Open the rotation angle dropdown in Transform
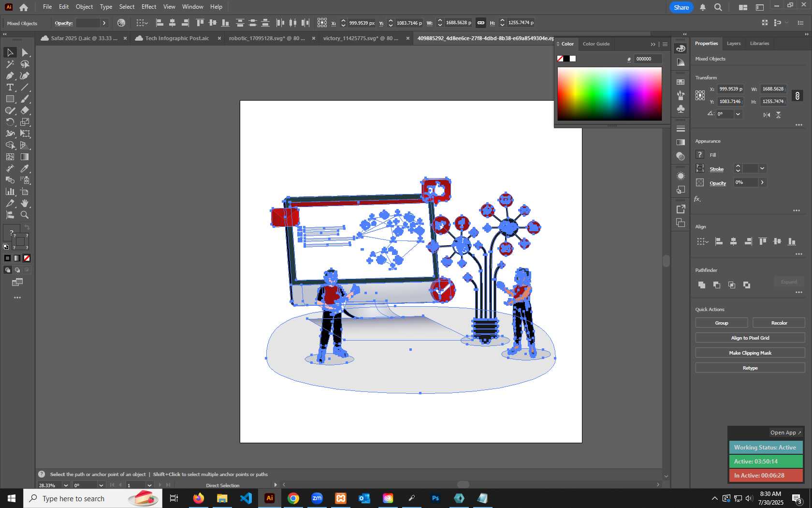This screenshot has height=508, width=812. tap(738, 114)
